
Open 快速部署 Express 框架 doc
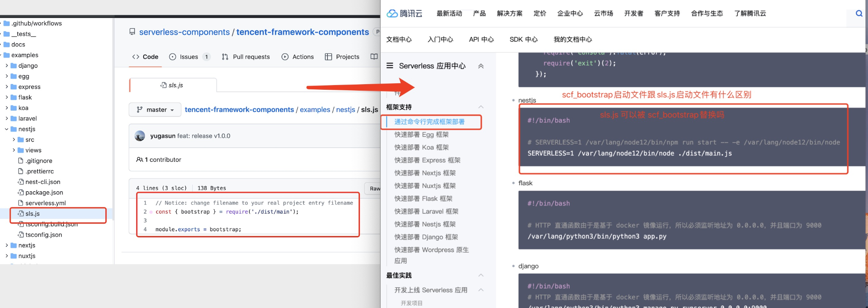[427, 160]
